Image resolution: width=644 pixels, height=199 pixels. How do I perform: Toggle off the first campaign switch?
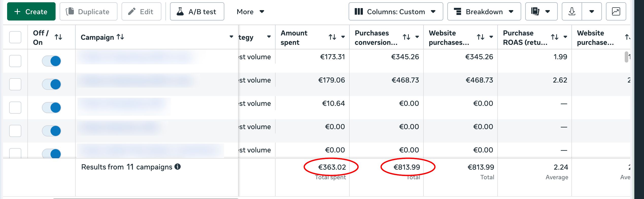coord(52,61)
